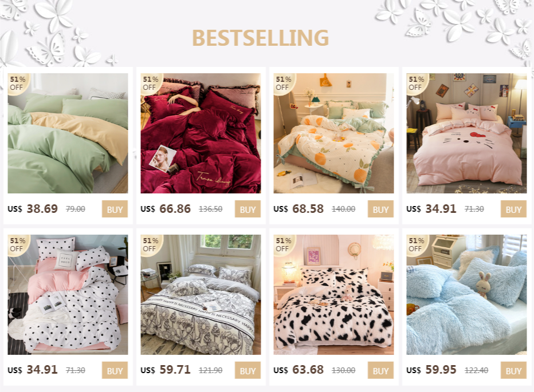This screenshot has width=534, height=392.
Task: Open the pink Hello Kitty bedding image
Action: click(x=466, y=133)
